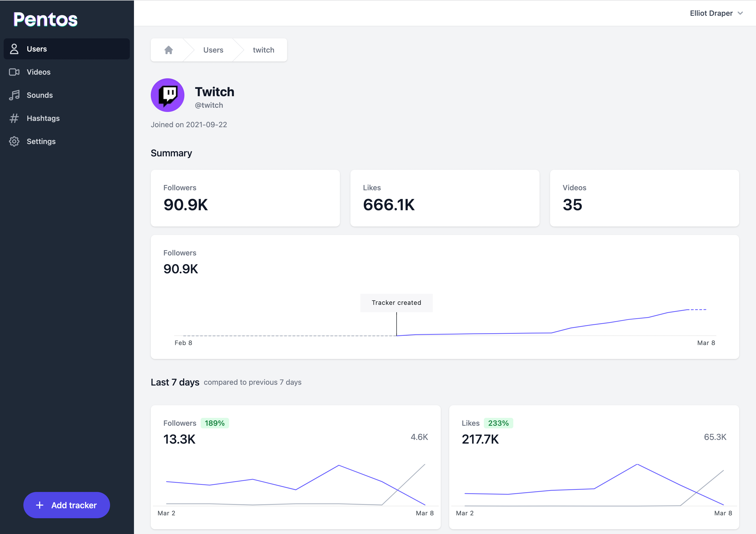
Task: Click the Hashtags hash icon
Action: coord(14,118)
